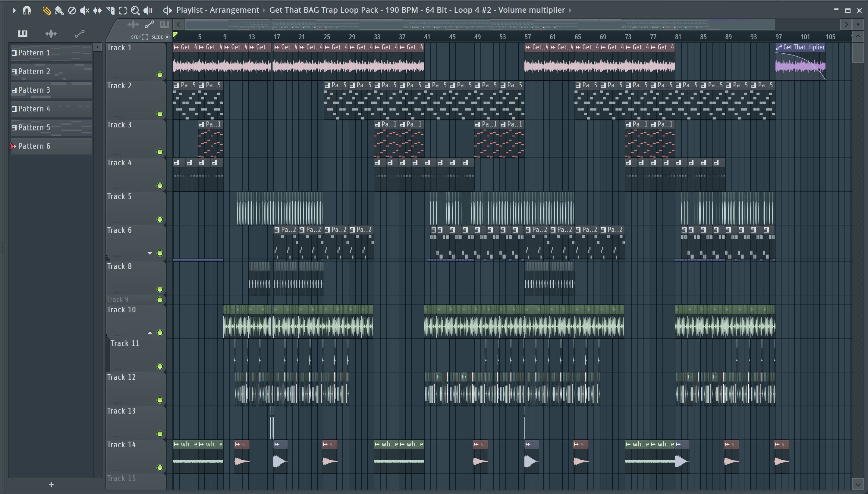Screen dimensions: 868x494
Task: Mute Track 14 with its green LED
Action: pos(160,468)
